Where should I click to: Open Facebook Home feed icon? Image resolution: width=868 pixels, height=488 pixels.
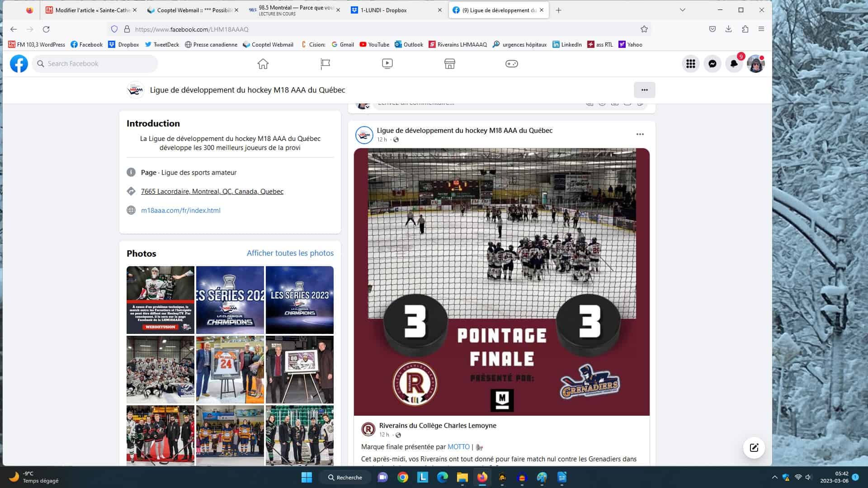coord(263,64)
